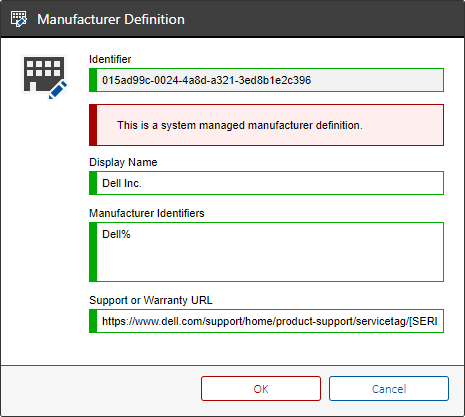This screenshot has height=417, width=465.
Task: Click green validation bar of the warranty URL field
Action: (x=93, y=321)
